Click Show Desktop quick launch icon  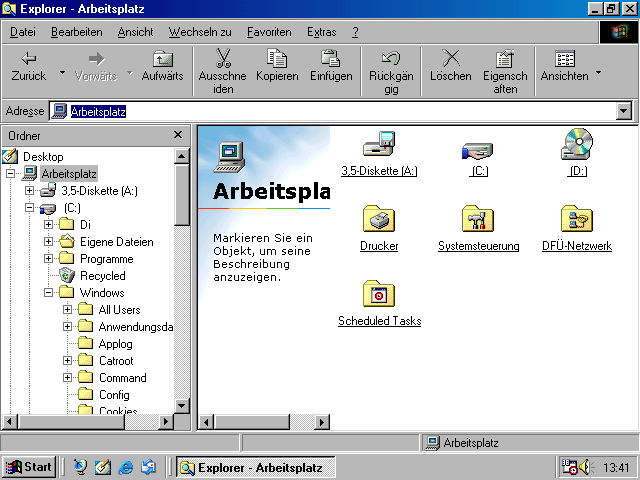(102, 467)
